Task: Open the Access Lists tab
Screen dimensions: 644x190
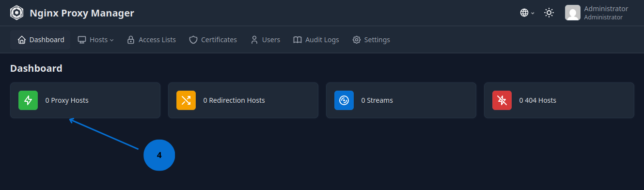Action: 151,40
